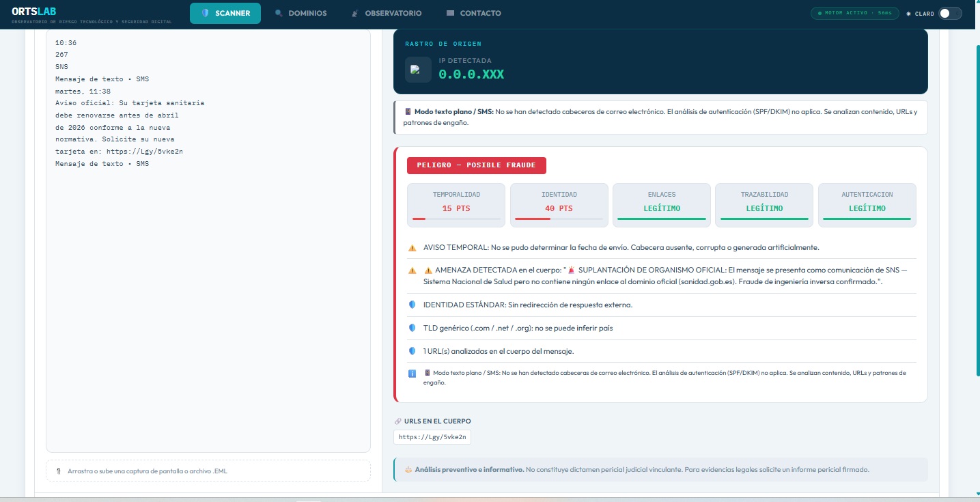Select the detected IP 0.0.0.XXX
Image resolution: width=980 pixels, height=502 pixels.
tap(471, 74)
